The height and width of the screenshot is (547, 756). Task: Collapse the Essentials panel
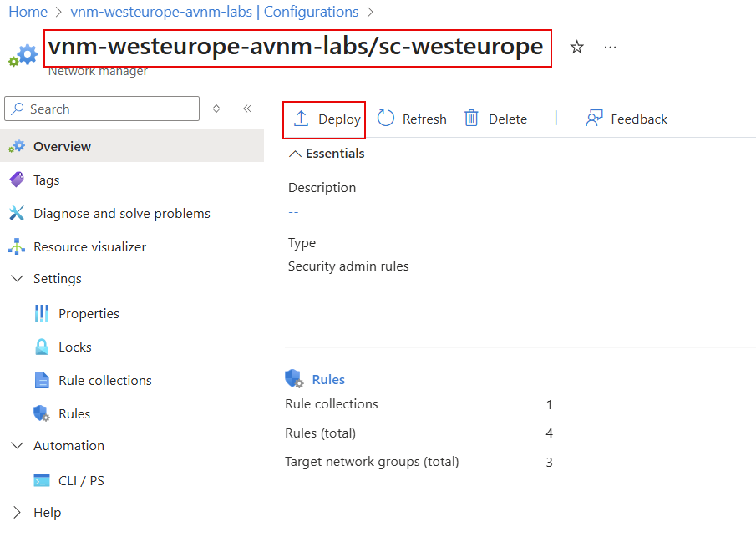(x=294, y=153)
